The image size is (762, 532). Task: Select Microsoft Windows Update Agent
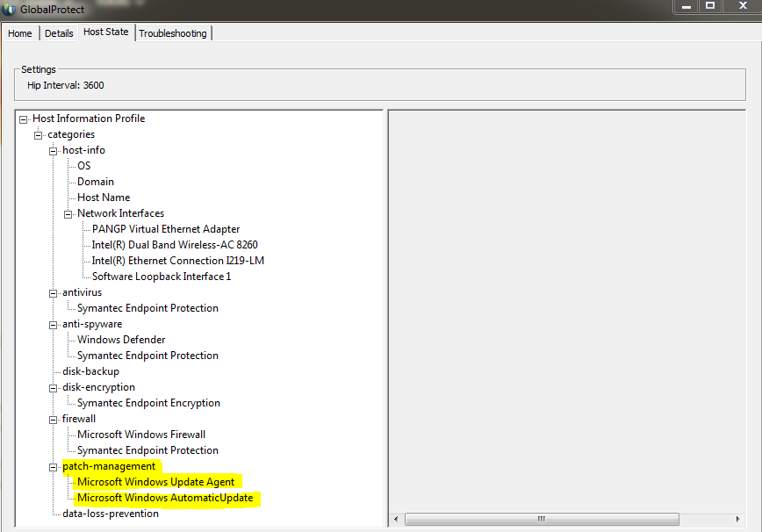(x=156, y=482)
